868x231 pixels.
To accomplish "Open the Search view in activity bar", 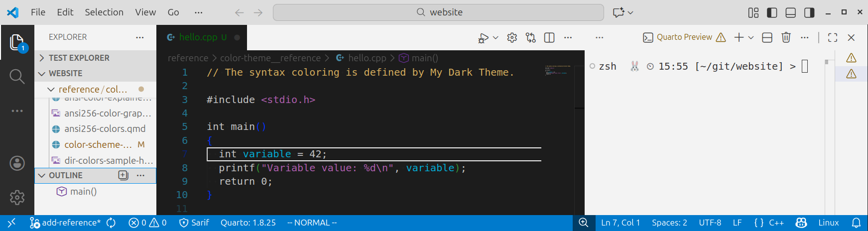I will (17, 77).
